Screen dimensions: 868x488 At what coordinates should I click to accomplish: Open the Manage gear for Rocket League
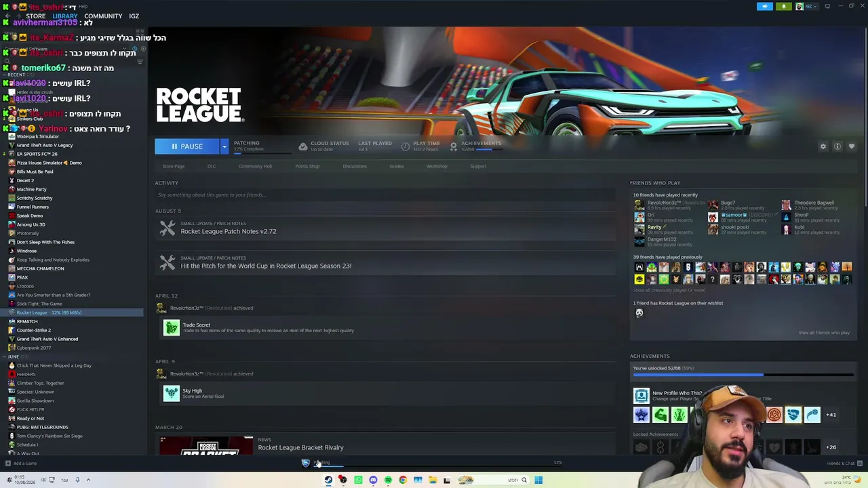[x=823, y=146]
